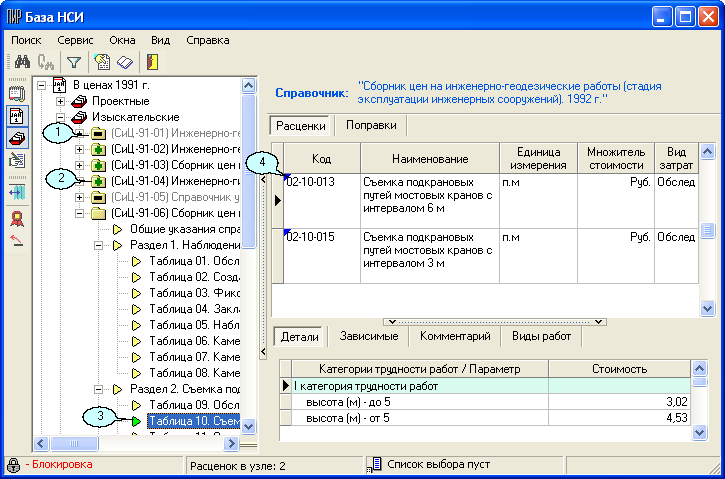Click the tree's horizontal scrollbar right arrow
Image resolution: width=725 pixels, height=479 pixels.
235,444
